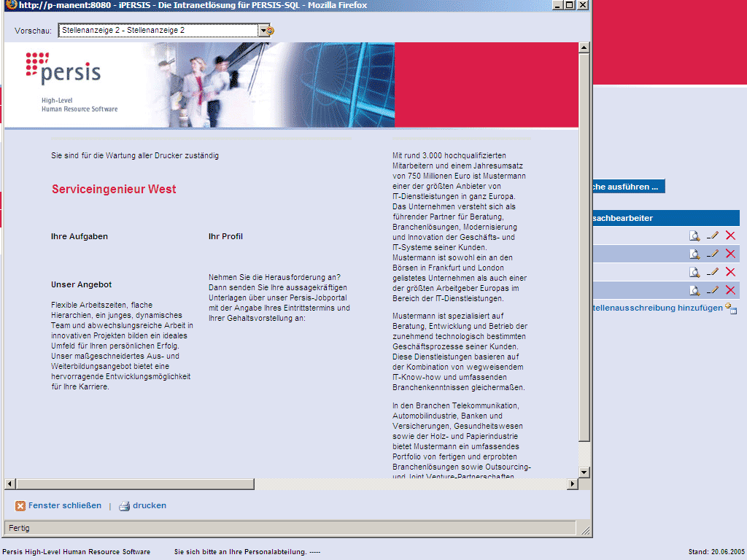Click the vertical scrollbar up arrow
This screenshot has height=560, width=747.
(x=584, y=48)
